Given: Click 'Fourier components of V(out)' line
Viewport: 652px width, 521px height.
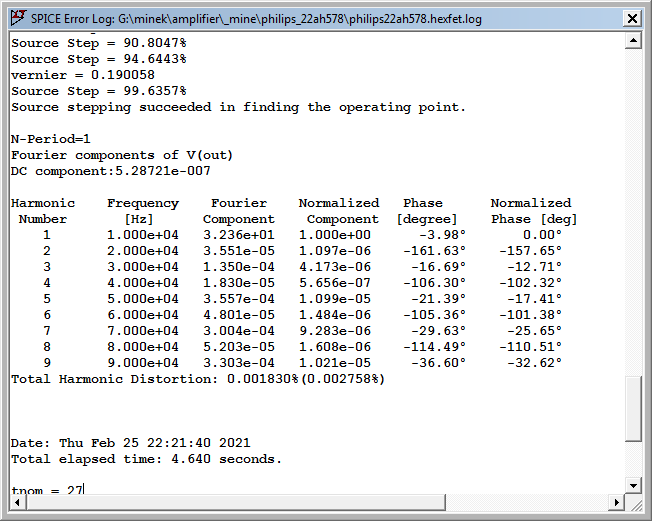Looking at the screenshot, I should pos(122,155).
